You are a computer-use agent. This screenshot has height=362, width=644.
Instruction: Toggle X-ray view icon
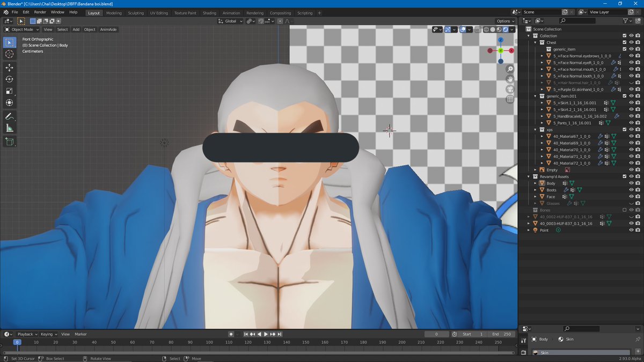coord(478,29)
